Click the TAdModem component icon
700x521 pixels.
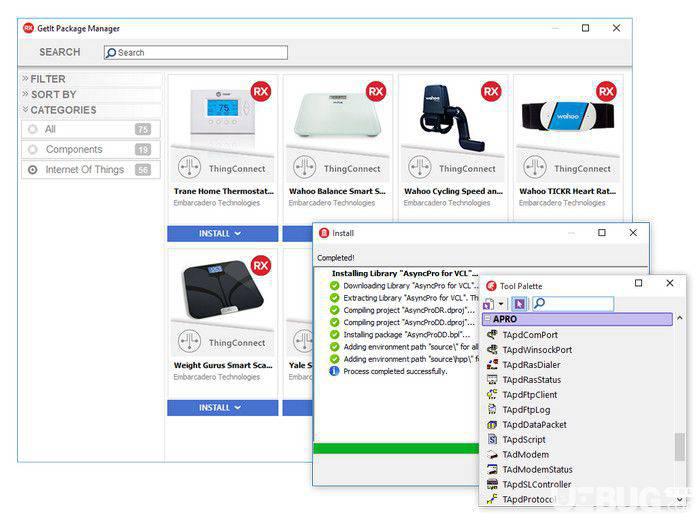[492, 454]
